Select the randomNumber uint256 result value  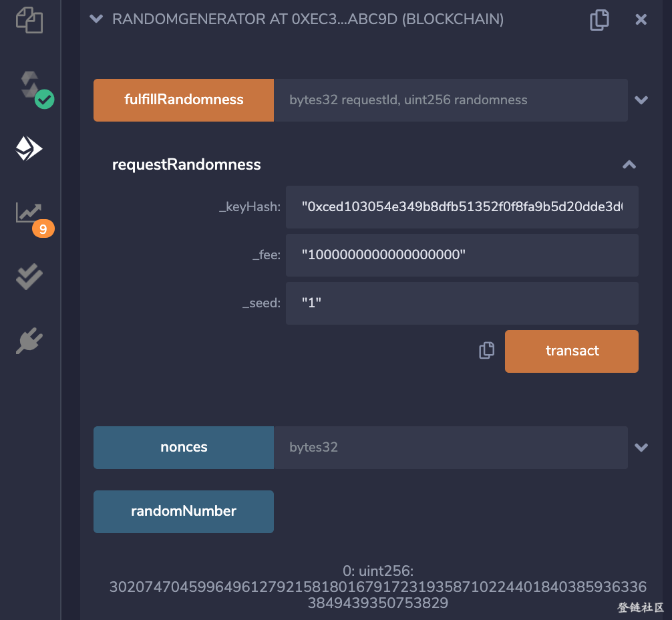point(378,595)
